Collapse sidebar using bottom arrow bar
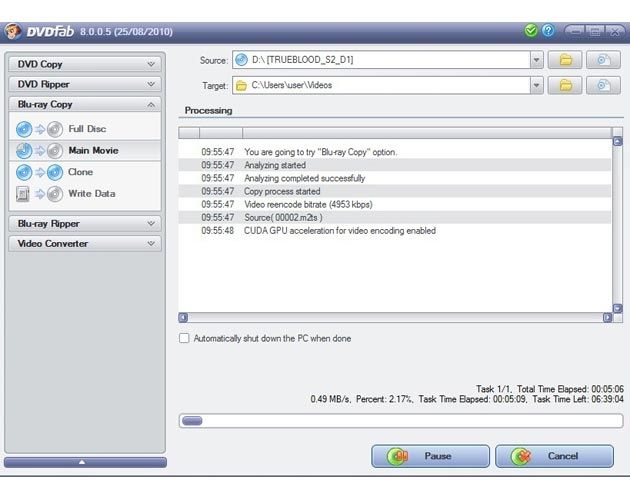 coord(85,462)
